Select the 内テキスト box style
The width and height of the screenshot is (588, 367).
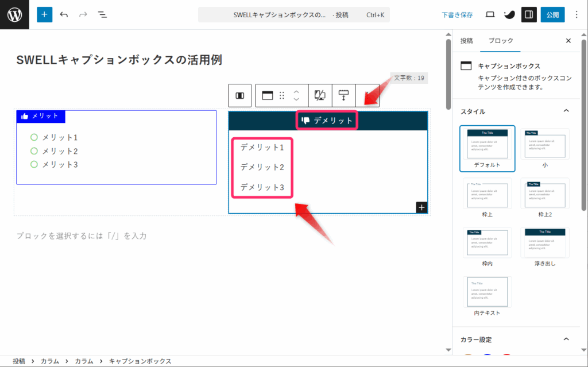tap(487, 296)
